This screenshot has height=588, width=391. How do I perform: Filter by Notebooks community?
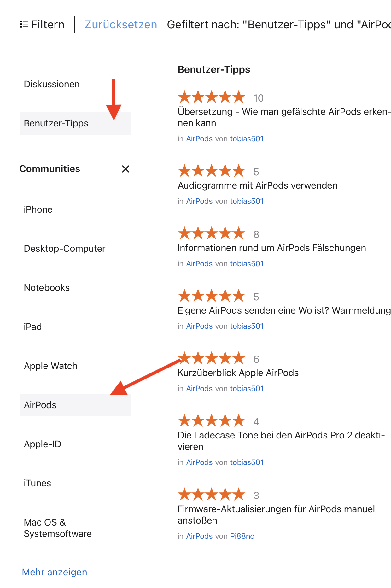47,288
